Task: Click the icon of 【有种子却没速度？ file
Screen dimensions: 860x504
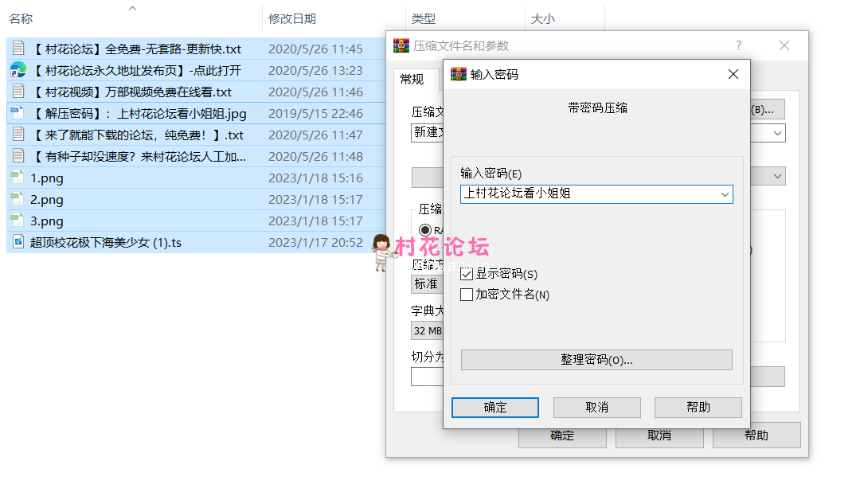Action: [18, 156]
